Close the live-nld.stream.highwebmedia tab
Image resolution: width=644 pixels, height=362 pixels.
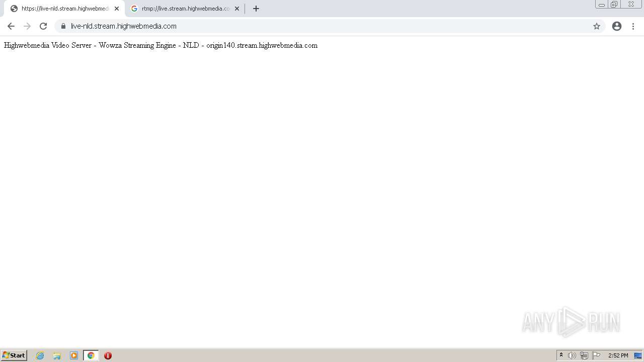tap(117, 9)
